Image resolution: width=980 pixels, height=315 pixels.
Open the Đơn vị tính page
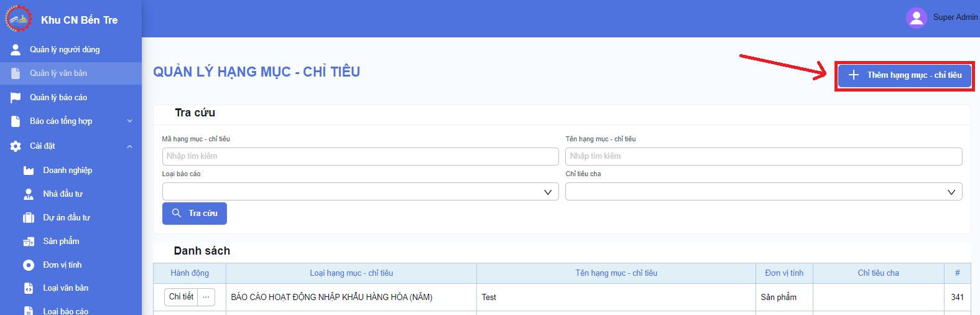point(71,265)
